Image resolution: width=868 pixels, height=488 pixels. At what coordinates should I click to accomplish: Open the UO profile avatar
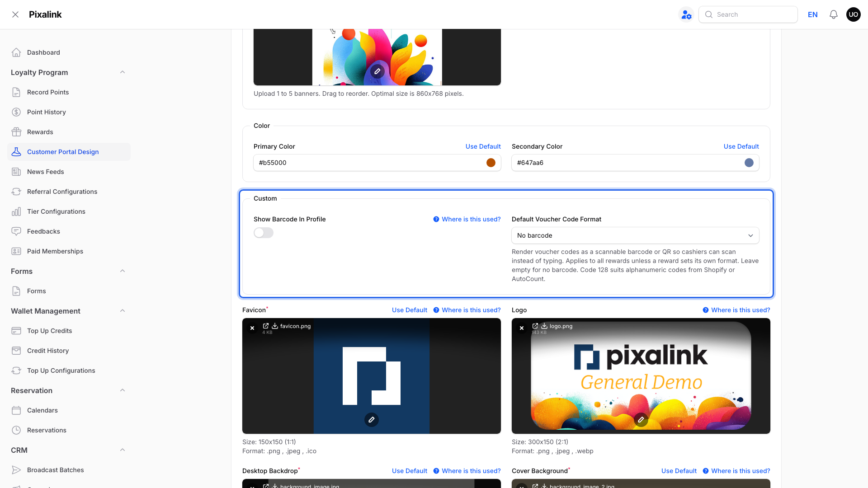pyautogui.click(x=853, y=14)
